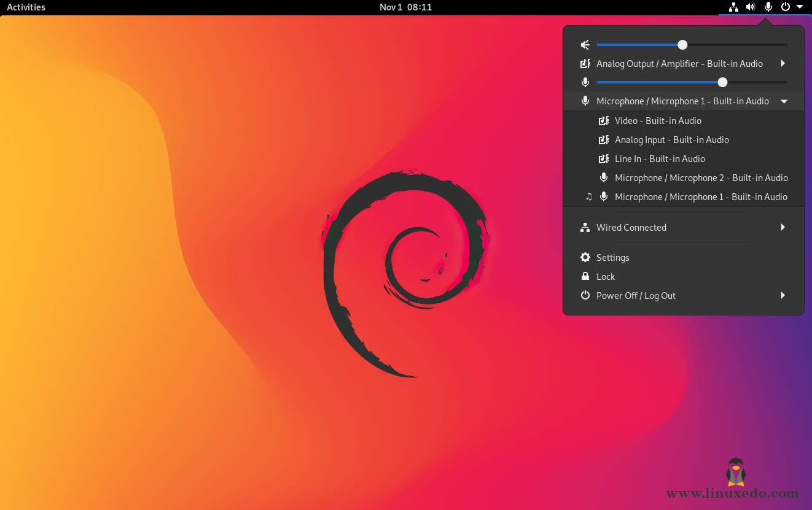The height and width of the screenshot is (510, 812).
Task: Click music note active marker beside Microphone 1
Action: [x=589, y=197]
